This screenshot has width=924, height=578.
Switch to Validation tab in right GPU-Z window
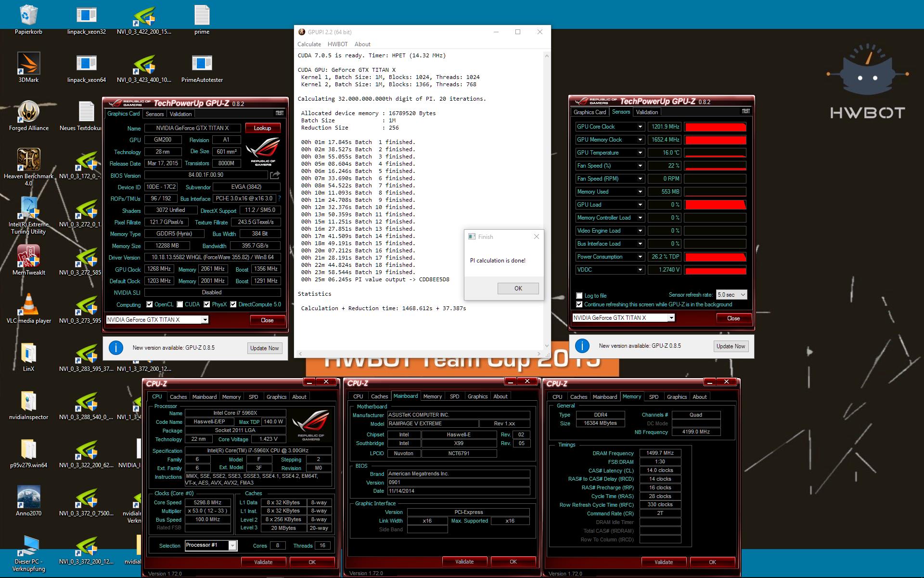tap(647, 112)
